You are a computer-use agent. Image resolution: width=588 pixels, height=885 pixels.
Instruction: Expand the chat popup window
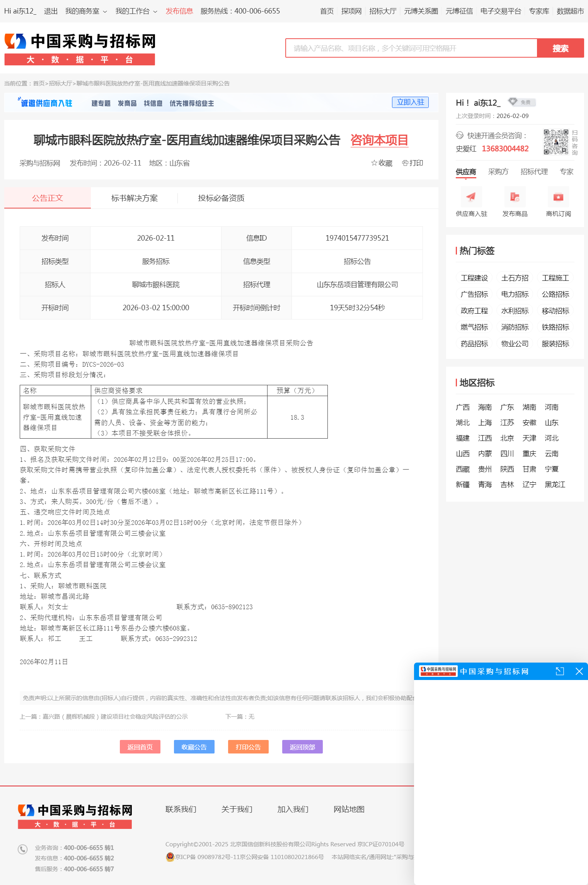559,671
